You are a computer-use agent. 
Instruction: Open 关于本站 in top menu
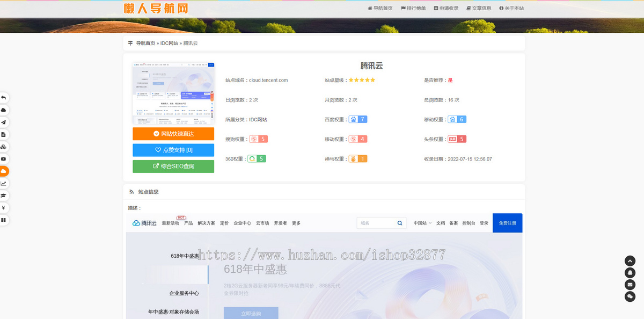tap(511, 8)
